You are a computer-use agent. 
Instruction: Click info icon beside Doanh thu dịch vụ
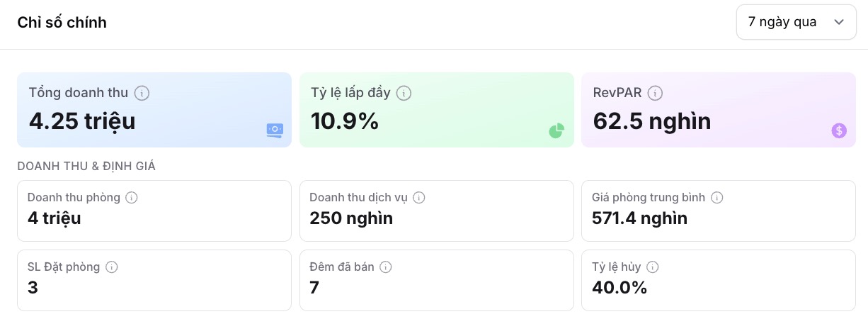(x=419, y=198)
